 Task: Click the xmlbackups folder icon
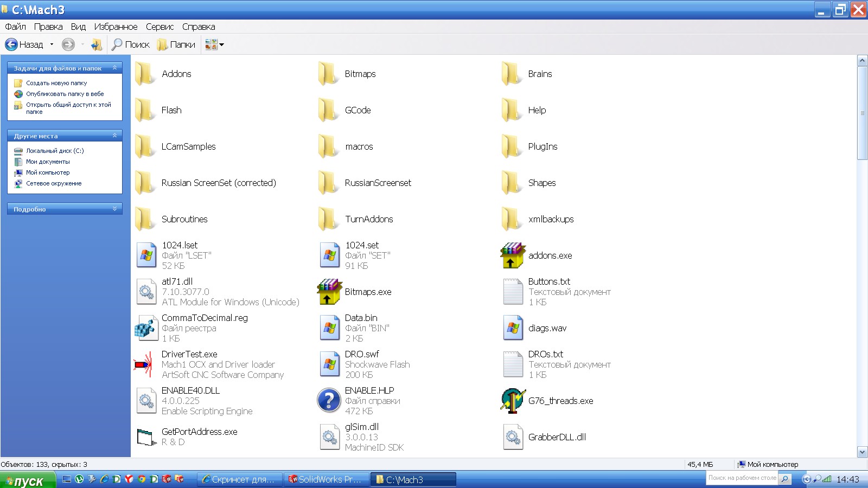click(512, 219)
